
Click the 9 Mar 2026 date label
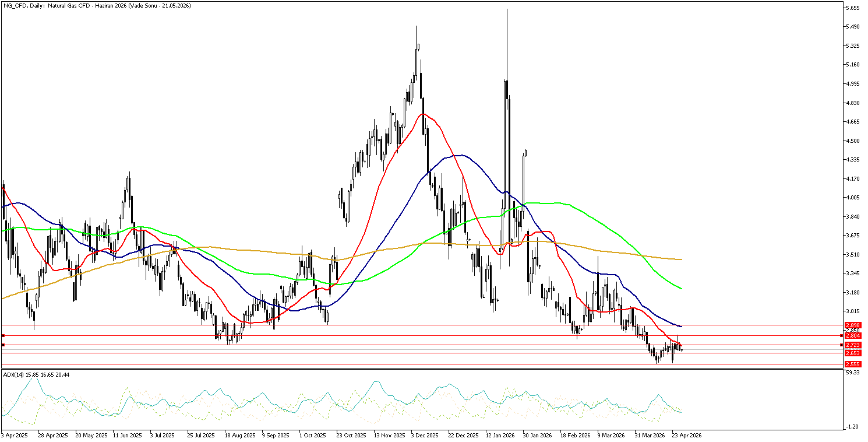click(x=611, y=435)
